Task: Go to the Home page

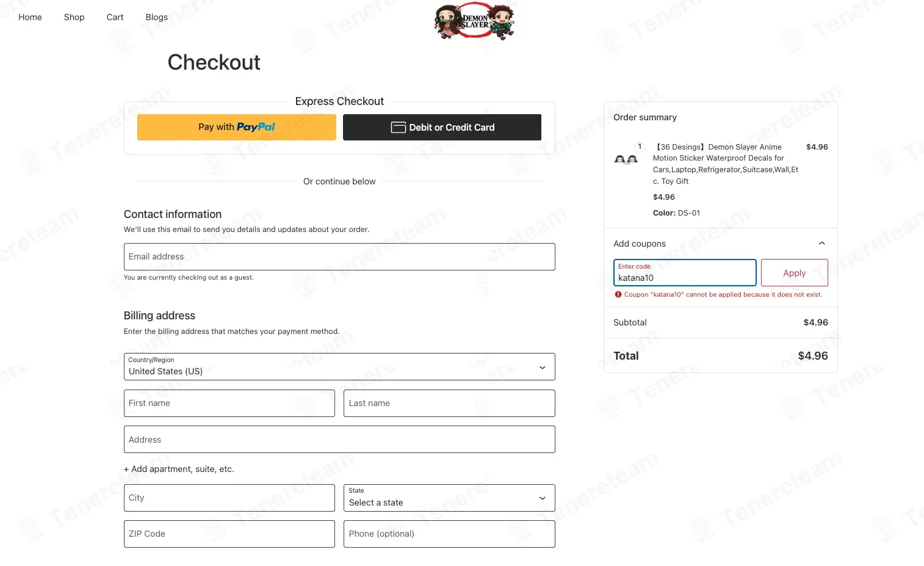Action: (x=30, y=17)
